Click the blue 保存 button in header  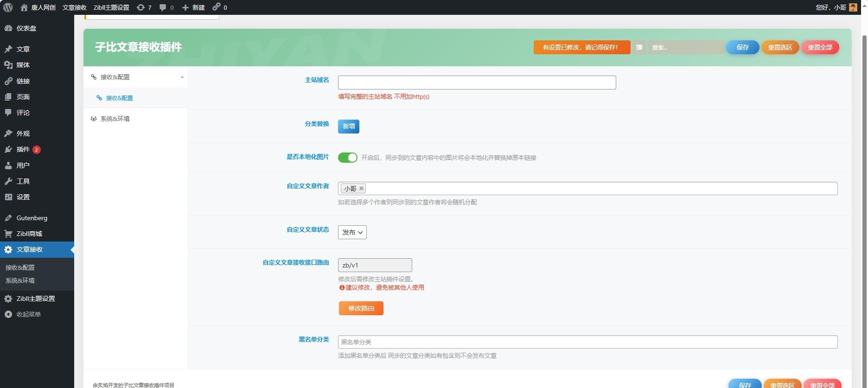coord(742,47)
